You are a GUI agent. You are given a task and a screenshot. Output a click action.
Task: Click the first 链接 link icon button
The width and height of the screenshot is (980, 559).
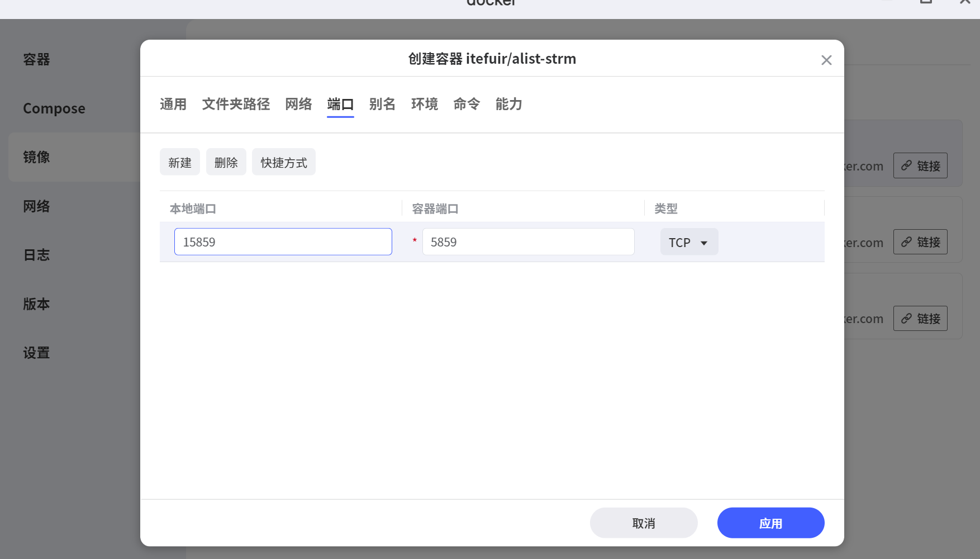(x=920, y=166)
